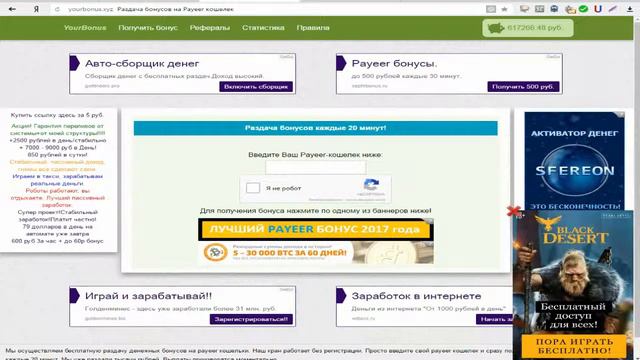Open the Стабильный пассивный доход link
640x360 pixels.
tap(57, 165)
